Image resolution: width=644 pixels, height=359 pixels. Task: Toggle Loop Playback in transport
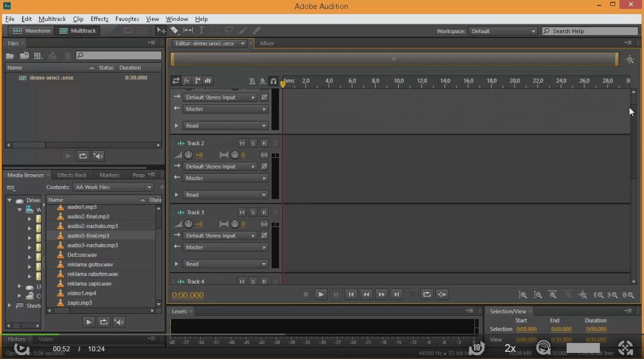pyautogui.click(x=427, y=294)
